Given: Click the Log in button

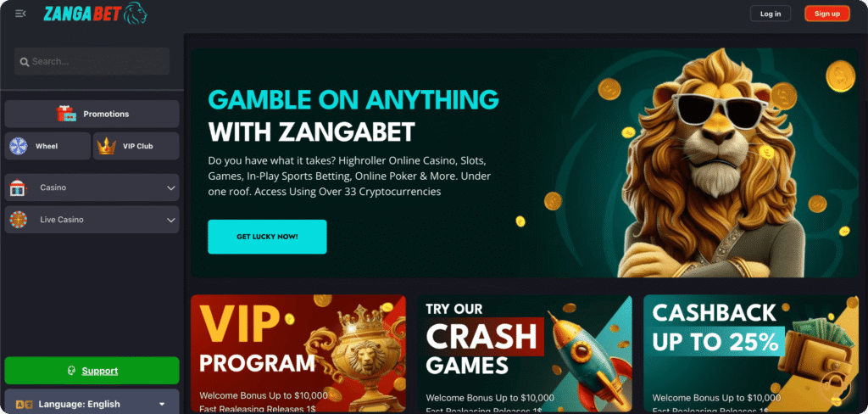Looking at the screenshot, I should tap(771, 14).
